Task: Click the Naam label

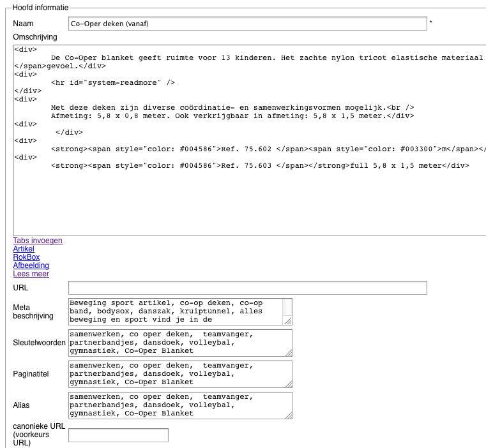Action: point(23,24)
